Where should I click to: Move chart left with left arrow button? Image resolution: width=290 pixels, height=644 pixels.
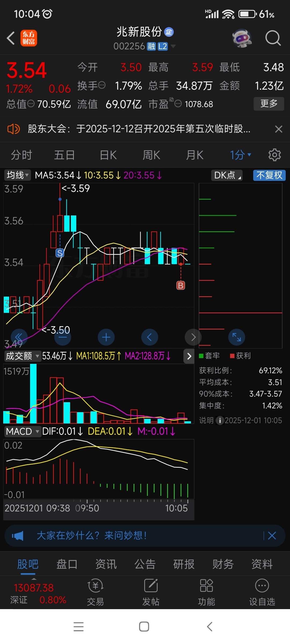tap(150, 337)
